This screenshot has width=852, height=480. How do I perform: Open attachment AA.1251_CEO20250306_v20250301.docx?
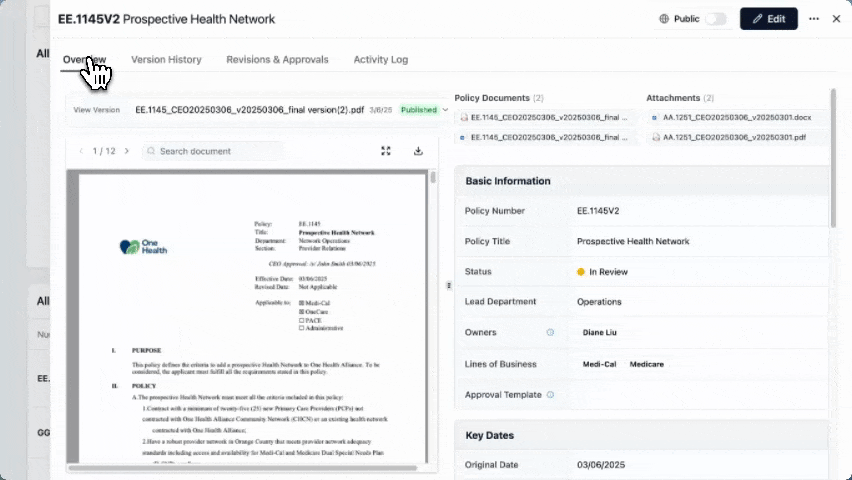[737, 117]
